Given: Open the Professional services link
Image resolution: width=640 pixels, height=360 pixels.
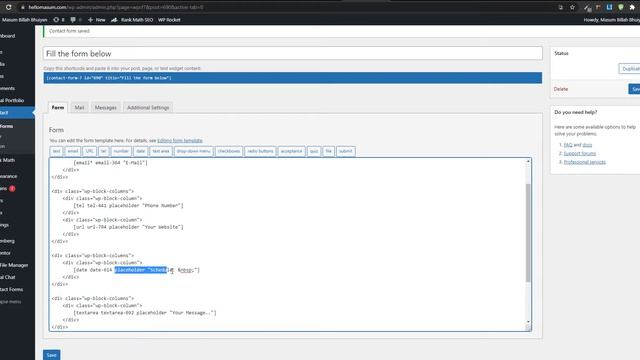Looking at the screenshot, I should point(584,162).
